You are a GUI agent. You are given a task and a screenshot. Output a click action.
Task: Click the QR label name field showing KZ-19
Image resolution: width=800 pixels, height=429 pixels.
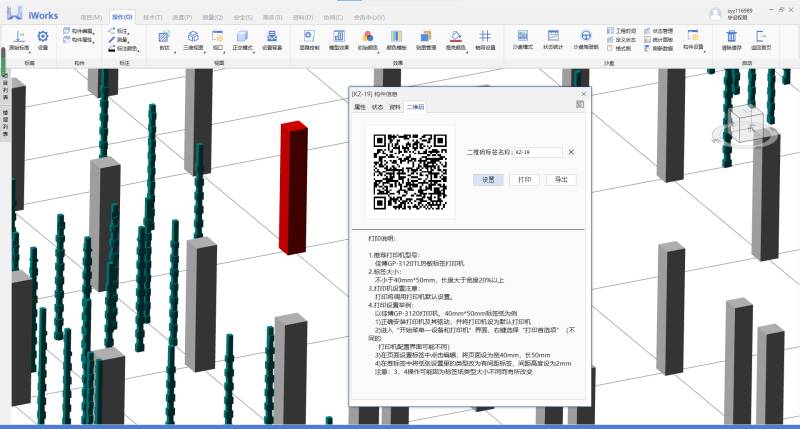click(538, 152)
